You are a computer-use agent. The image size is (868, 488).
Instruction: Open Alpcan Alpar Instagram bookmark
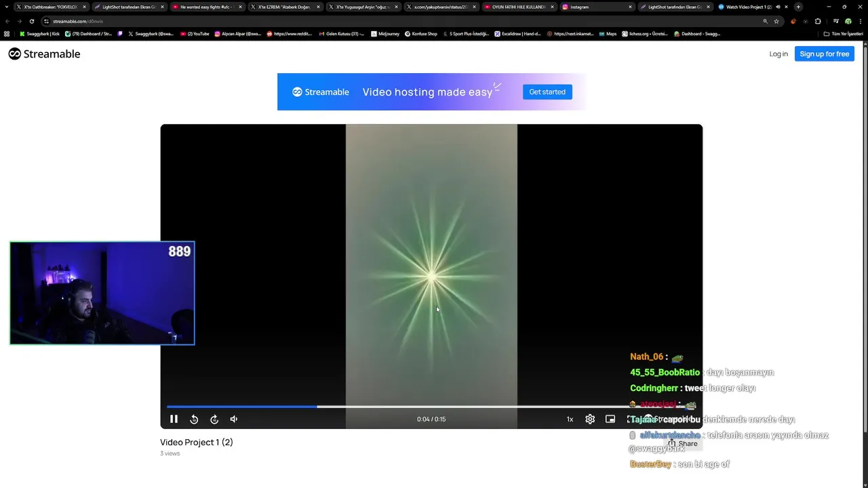[238, 33]
